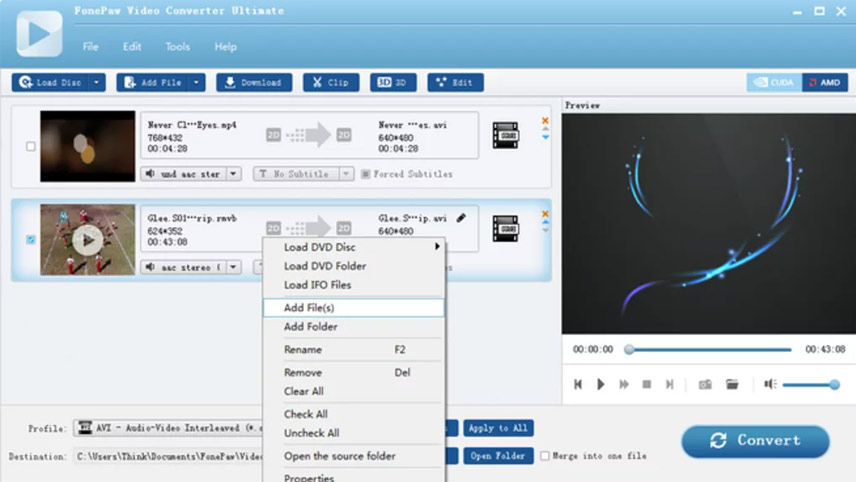Choose Rename in context menu
856x482 pixels.
tap(353, 350)
